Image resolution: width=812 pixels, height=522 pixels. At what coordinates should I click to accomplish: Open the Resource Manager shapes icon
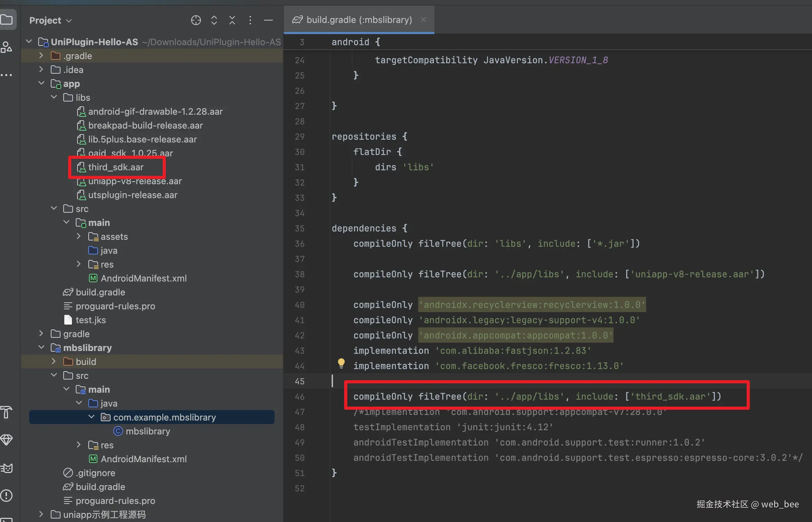click(x=6, y=47)
